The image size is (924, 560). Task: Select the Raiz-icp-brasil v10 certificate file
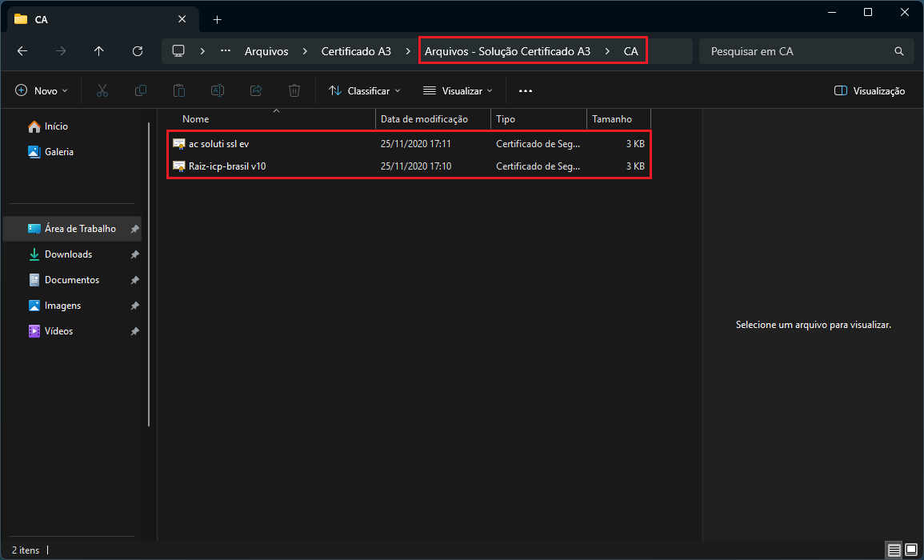click(226, 166)
